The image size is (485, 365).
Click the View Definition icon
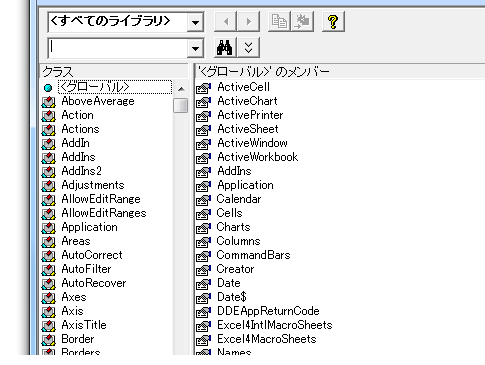302,22
